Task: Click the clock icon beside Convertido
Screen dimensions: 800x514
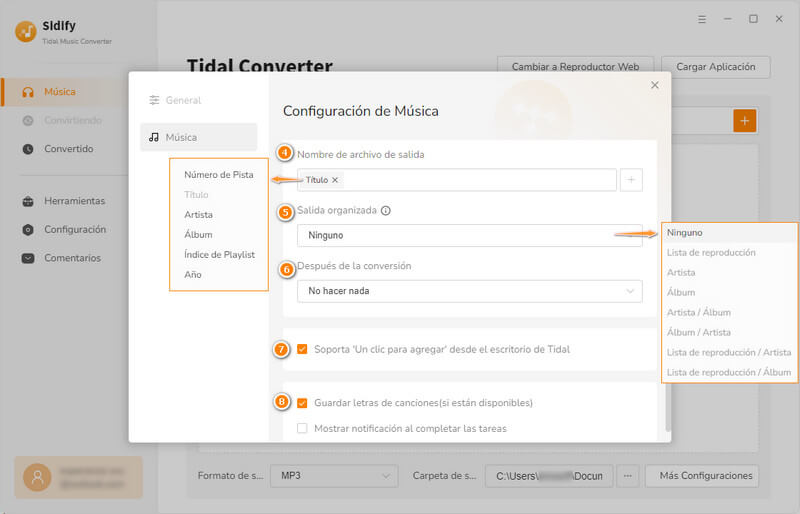Action: pyautogui.click(x=28, y=149)
